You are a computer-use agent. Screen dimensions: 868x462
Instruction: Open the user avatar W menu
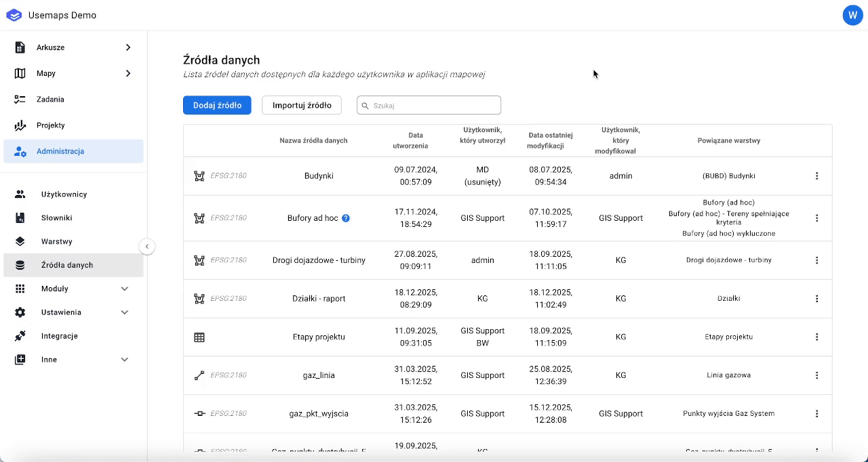click(852, 16)
